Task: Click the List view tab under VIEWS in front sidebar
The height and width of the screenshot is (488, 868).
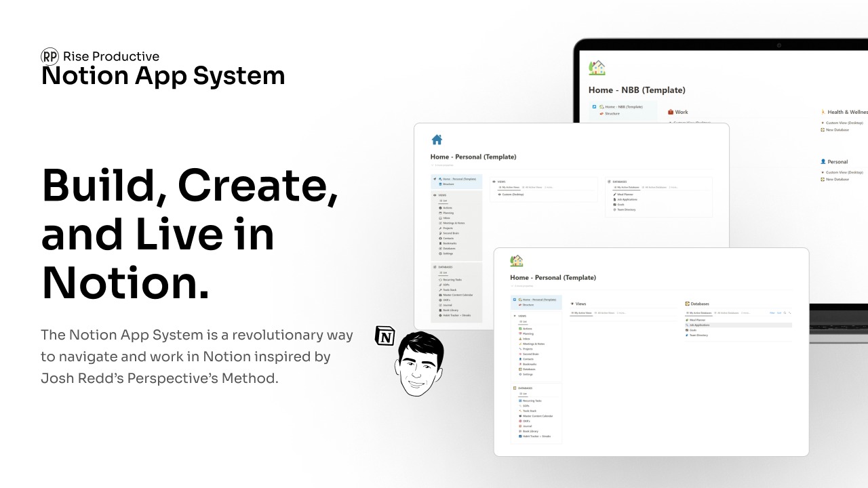Action: (523, 321)
